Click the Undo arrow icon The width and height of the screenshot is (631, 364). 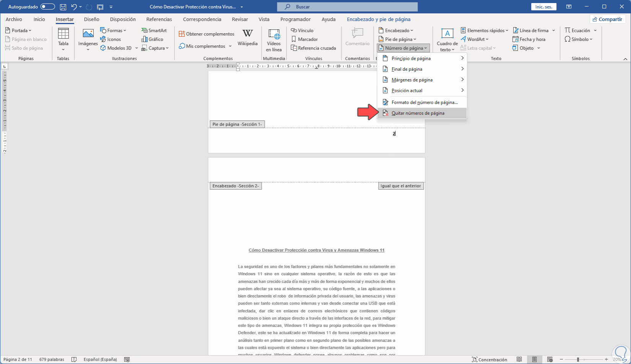(x=74, y=7)
